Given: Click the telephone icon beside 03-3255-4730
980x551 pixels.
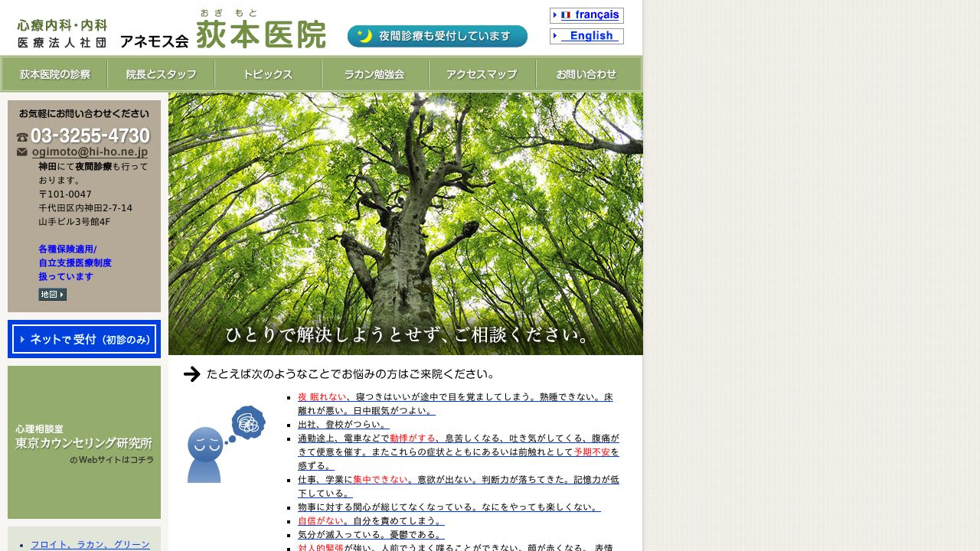Looking at the screenshot, I should click(x=21, y=135).
